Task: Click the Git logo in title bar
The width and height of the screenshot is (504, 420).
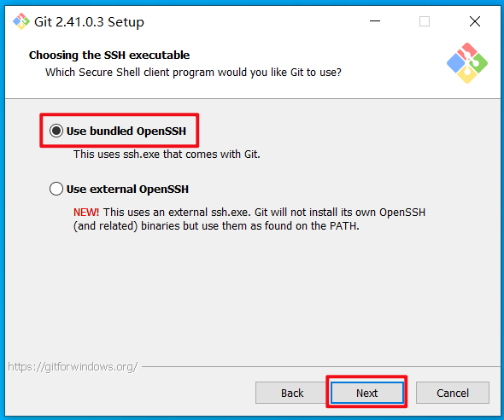Action: pyautogui.click(x=21, y=21)
